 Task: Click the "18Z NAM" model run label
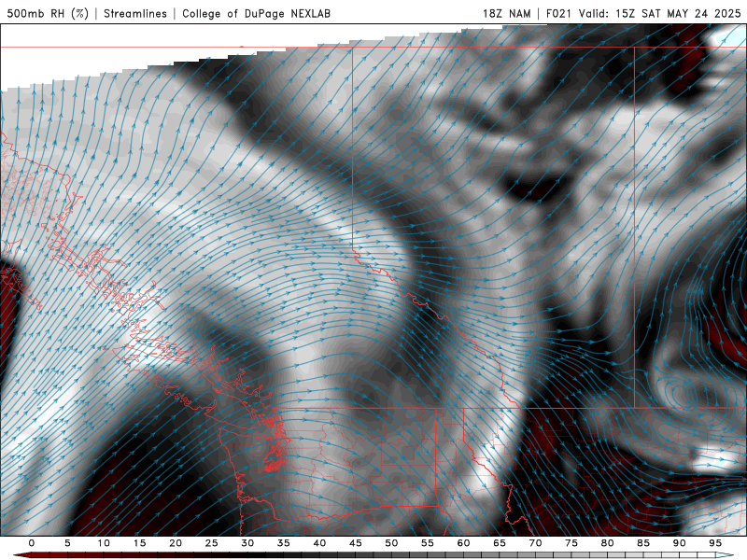tap(506, 13)
